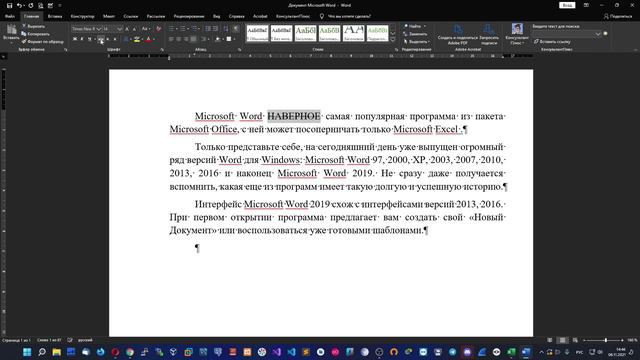Click the Вход sign-in button
Image resolution: width=640 pixels, height=360 pixels.
(567, 5)
